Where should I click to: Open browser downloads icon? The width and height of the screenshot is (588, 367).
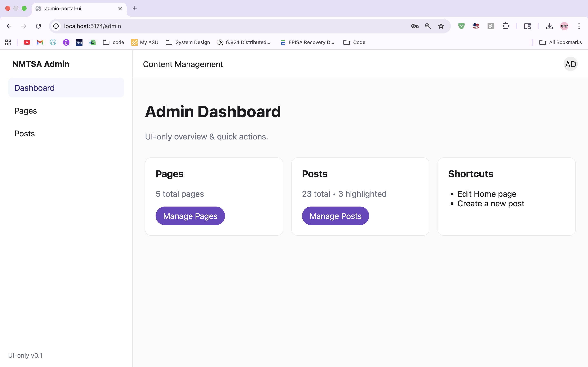pos(549,26)
